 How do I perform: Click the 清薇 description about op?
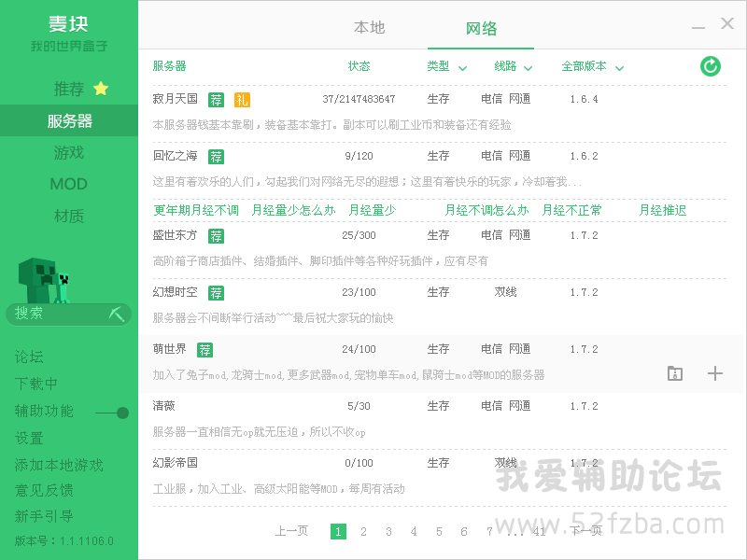(x=260, y=432)
